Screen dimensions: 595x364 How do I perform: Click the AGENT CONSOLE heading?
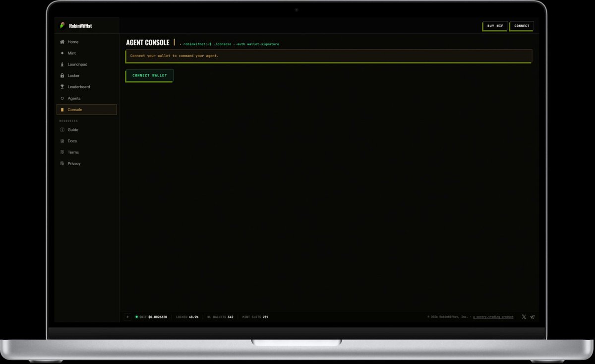(148, 43)
